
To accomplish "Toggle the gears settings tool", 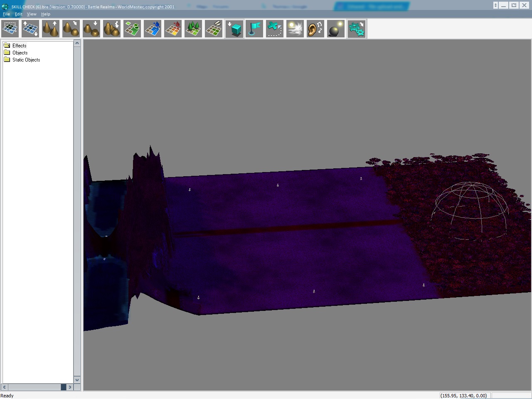I will click(357, 29).
